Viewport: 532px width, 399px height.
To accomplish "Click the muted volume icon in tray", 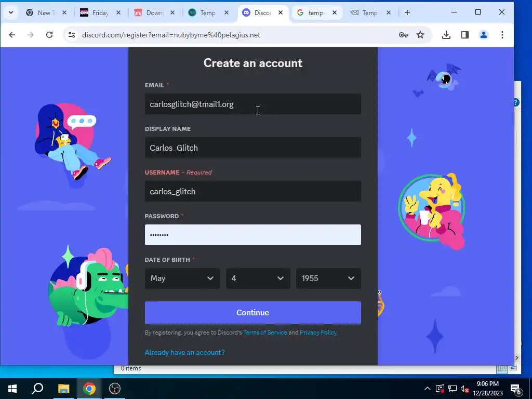I will click(x=464, y=389).
